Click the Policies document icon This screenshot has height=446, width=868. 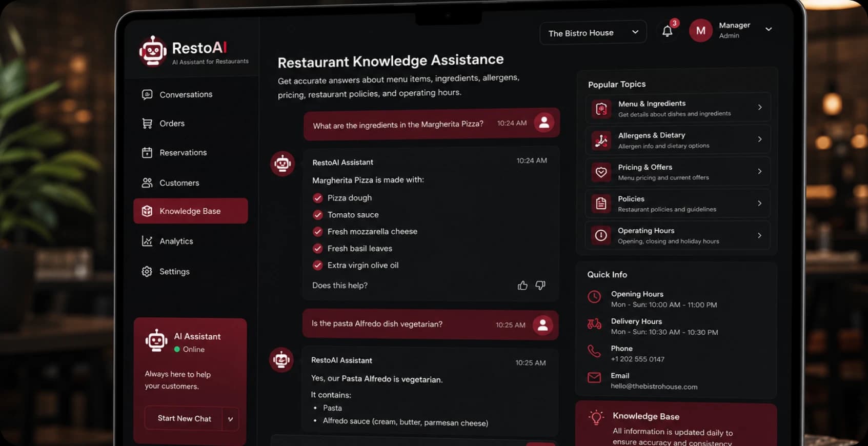(601, 204)
